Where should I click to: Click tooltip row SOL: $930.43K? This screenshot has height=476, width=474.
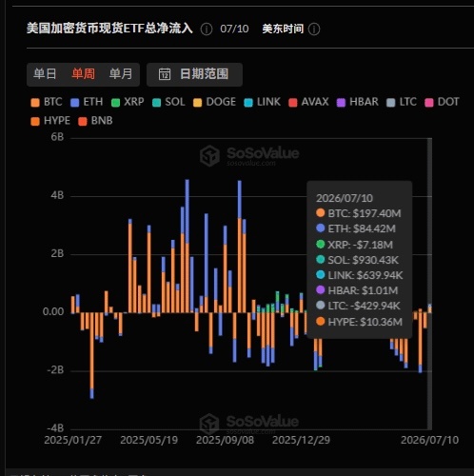pos(357,260)
